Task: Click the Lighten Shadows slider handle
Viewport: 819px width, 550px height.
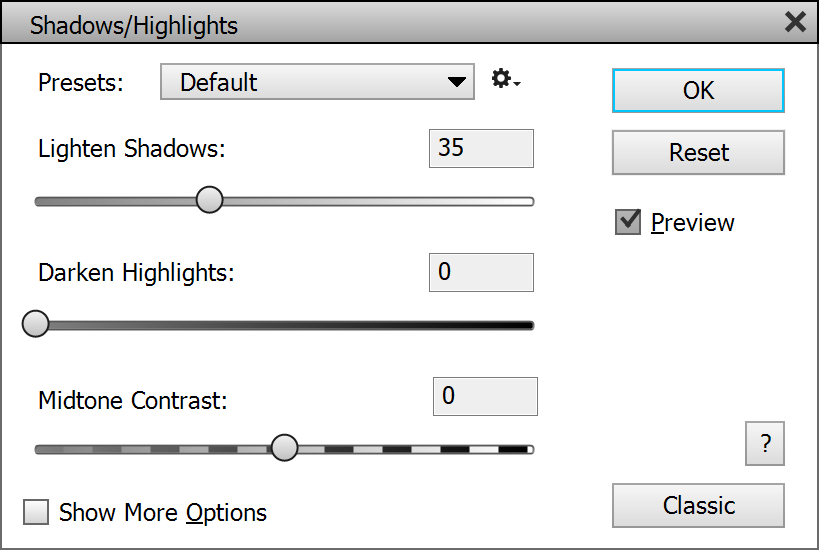Action: (209, 200)
